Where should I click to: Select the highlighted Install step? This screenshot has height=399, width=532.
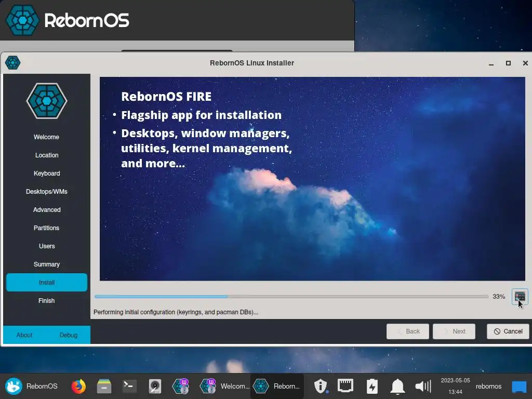(46, 282)
